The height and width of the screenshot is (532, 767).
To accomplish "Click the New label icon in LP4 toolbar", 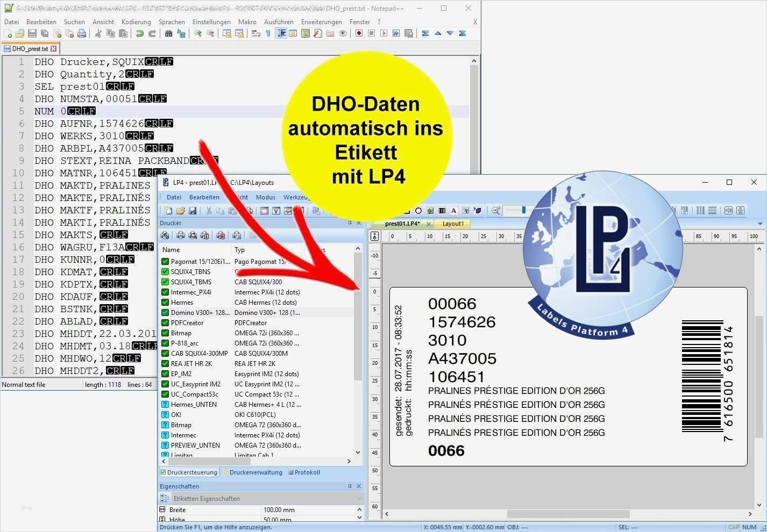I will [169, 211].
